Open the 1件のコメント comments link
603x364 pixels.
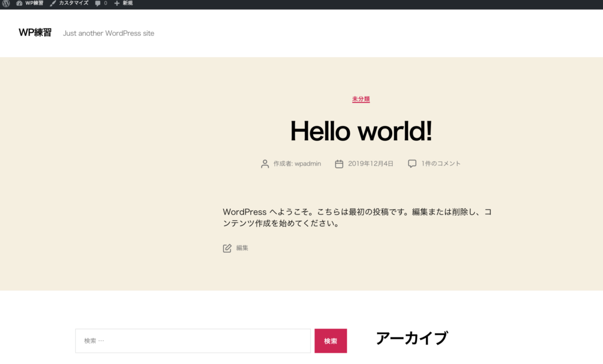[440, 164]
